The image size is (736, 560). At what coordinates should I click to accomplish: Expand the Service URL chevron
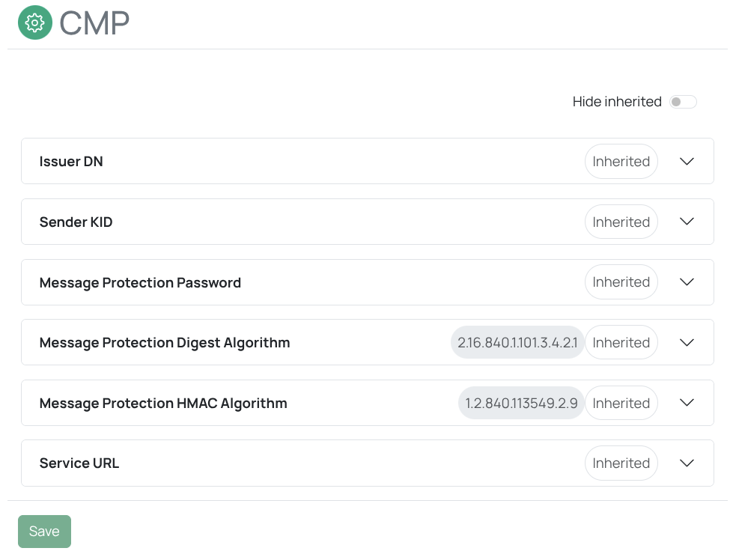point(687,463)
